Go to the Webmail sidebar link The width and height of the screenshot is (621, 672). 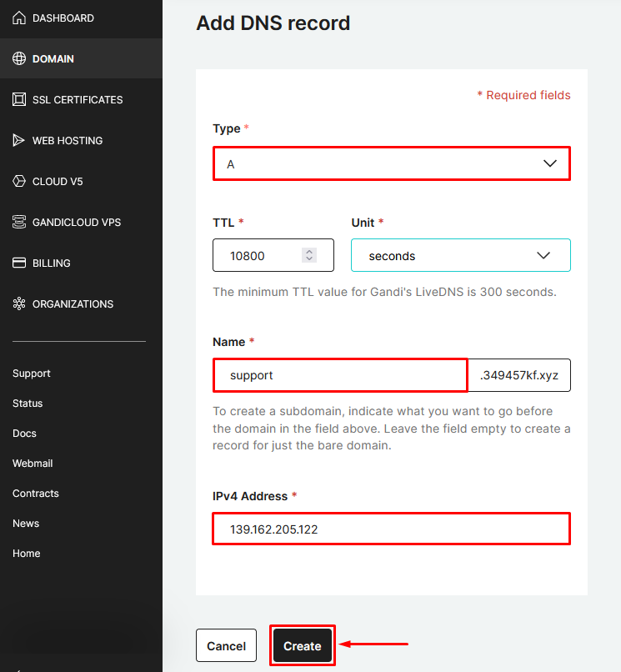[x=33, y=464]
